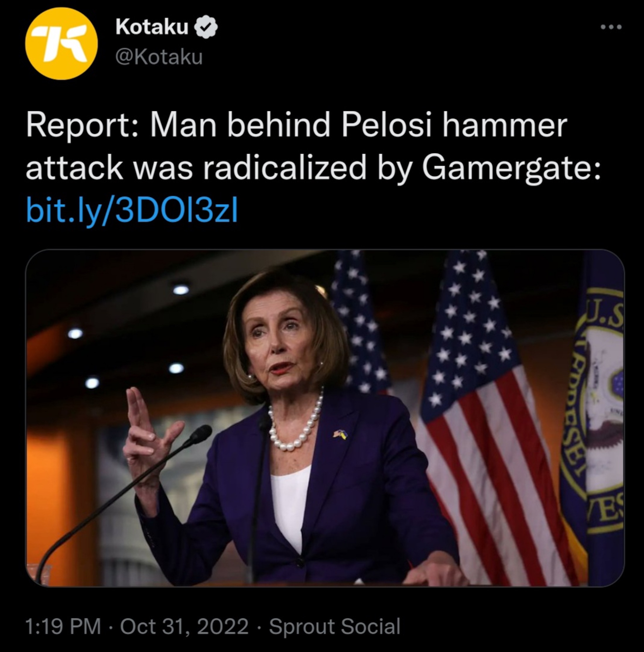Open the Kotaku display name profile

click(x=152, y=27)
